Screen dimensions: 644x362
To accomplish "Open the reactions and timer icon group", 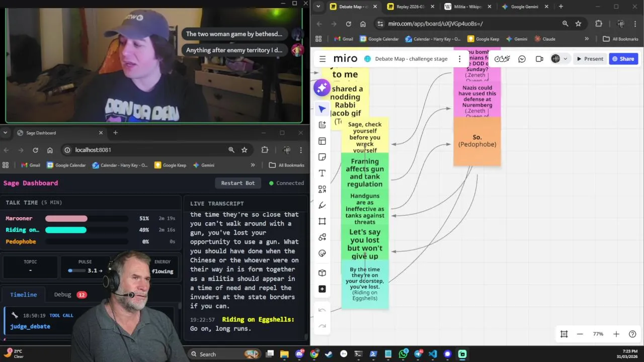I will click(x=502, y=59).
